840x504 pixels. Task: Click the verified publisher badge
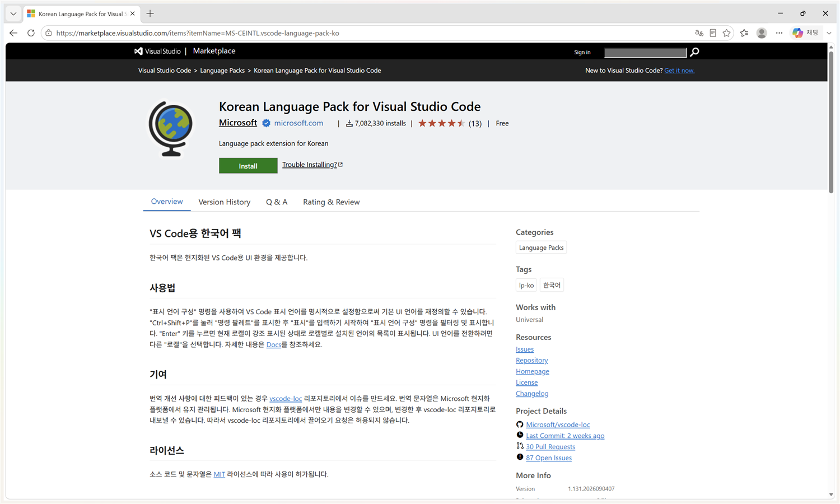[x=267, y=123]
